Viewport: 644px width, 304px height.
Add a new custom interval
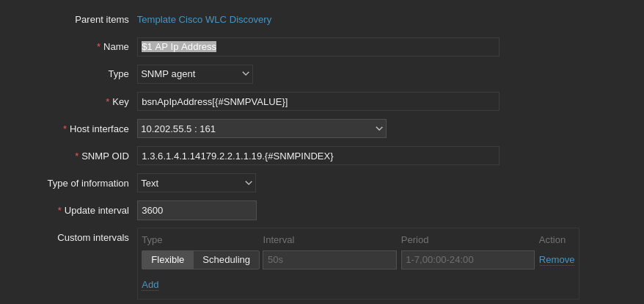coord(150,285)
